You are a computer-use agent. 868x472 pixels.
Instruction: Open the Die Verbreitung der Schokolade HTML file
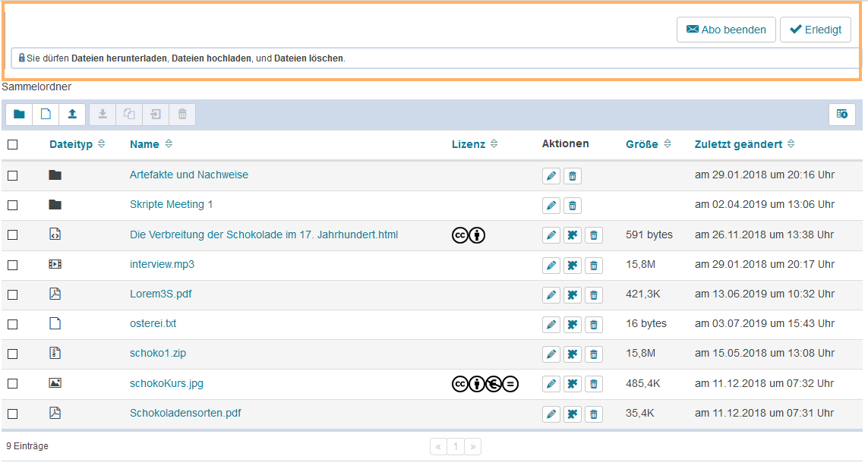click(x=264, y=234)
